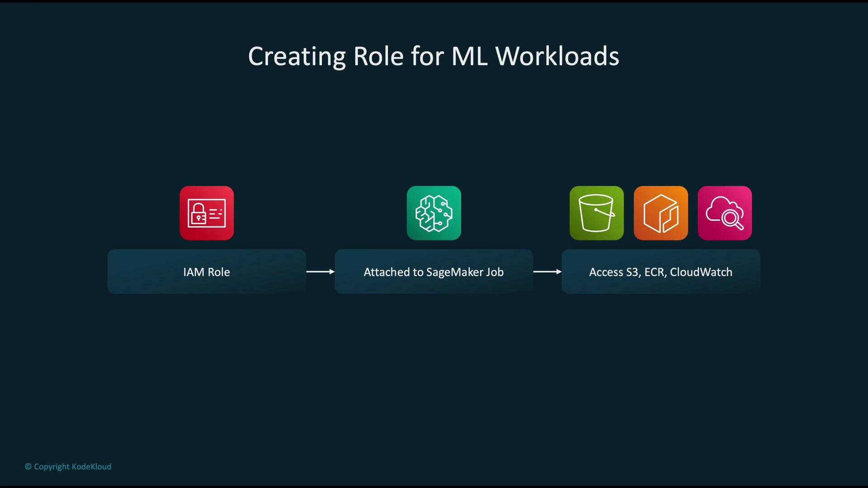The image size is (868, 488).
Task: Click the green SageMaker brain icon
Action: (434, 213)
